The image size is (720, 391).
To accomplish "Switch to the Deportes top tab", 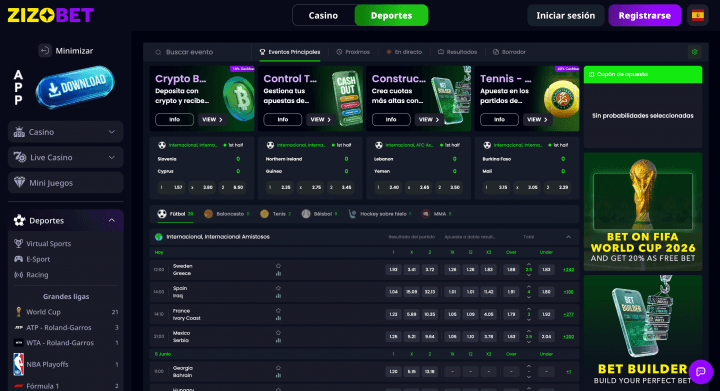I will (391, 15).
